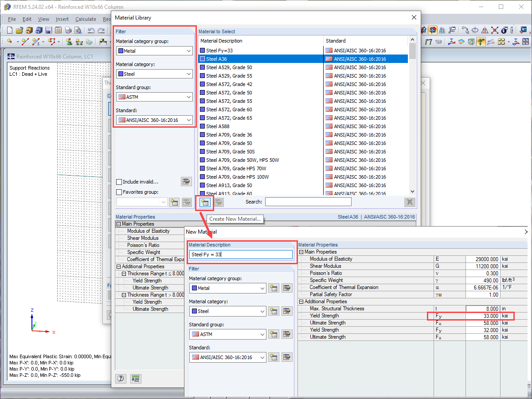Viewport: 532px width, 399px height.
Task: Click the Max. Structural Thickness 8.000 cell
Action: 483,309
